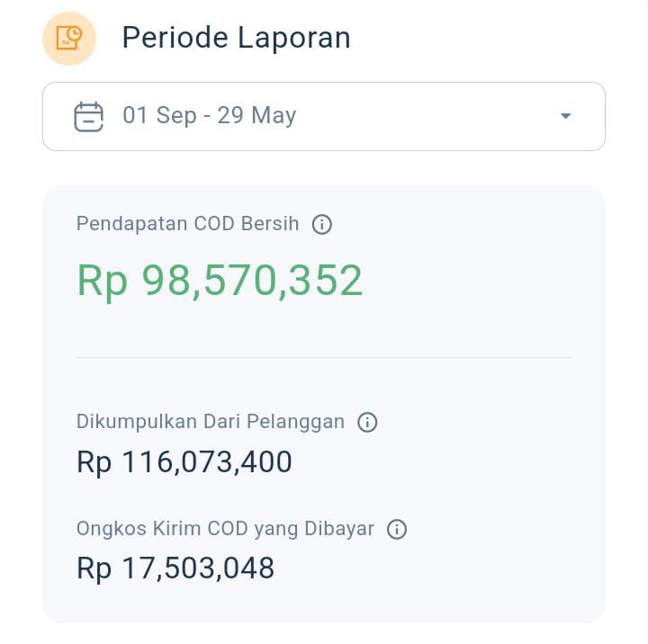Screen dimensions: 648x644
Task: Click the Rp 17,503,048 shipping cost amount
Action: click(175, 568)
